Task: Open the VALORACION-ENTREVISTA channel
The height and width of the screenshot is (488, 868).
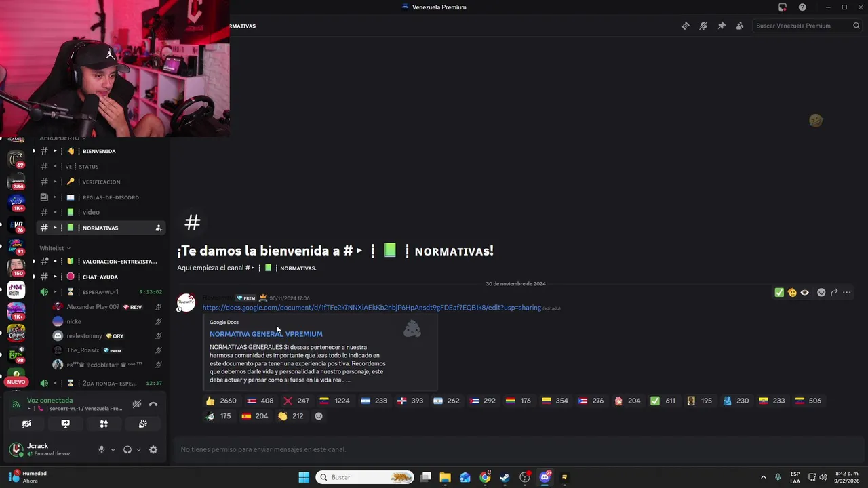Action: tap(100, 261)
